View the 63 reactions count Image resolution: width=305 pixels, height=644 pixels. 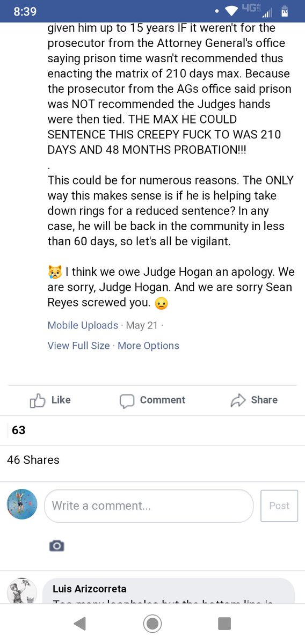point(19,430)
